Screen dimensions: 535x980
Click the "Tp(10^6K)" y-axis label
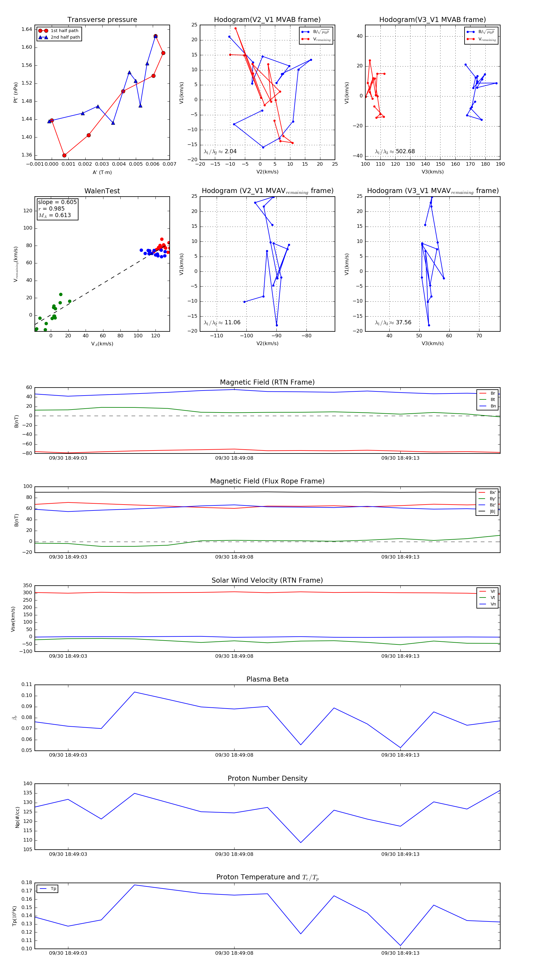tap(15, 916)
